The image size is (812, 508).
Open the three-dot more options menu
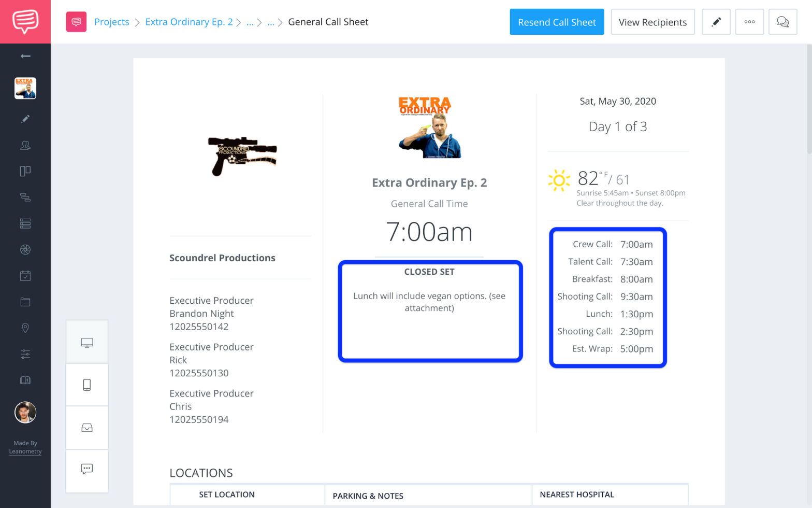pos(749,22)
